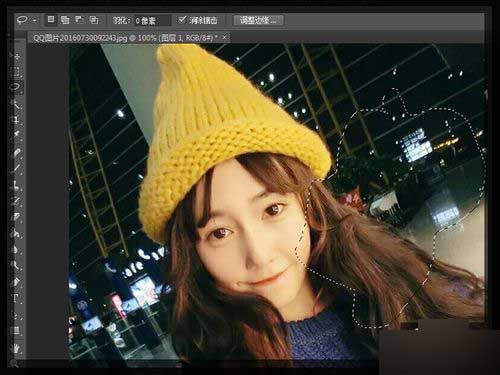The height and width of the screenshot is (375, 500).
Task: Toggle the anti-alias (消除锯齿) checkbox
Action: [x=182, y=20]
